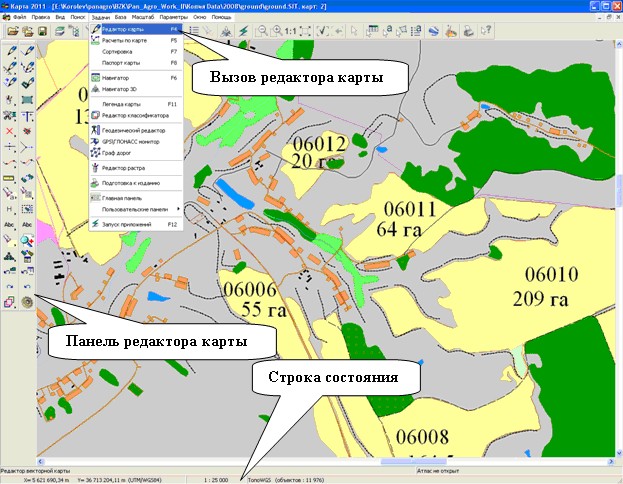Open 'Навигатор 3D' menu entry

[123, 88]
